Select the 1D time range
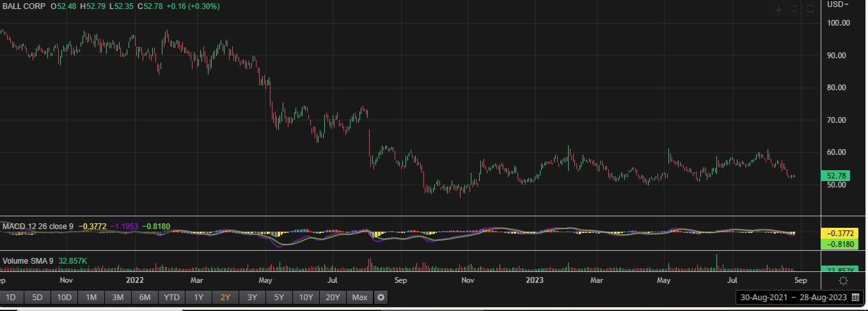 (10, 298)
